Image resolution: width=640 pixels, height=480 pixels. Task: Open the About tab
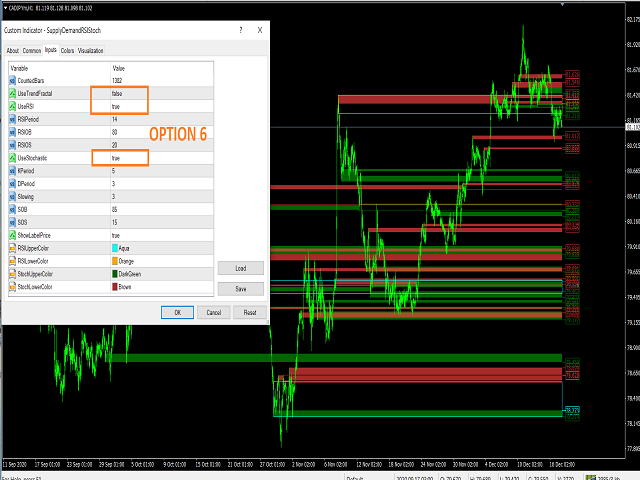pyautogui.click(x=13, y=51)
